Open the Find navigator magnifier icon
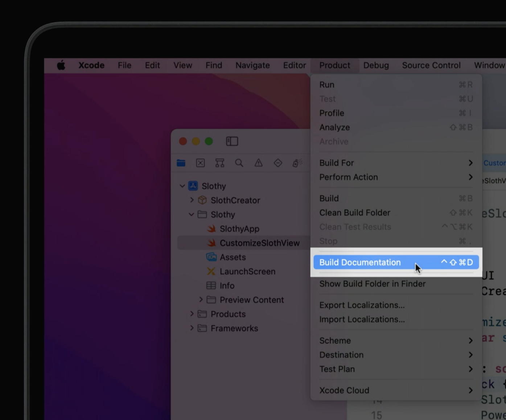The image size is (506, 420). coord(239,163)
